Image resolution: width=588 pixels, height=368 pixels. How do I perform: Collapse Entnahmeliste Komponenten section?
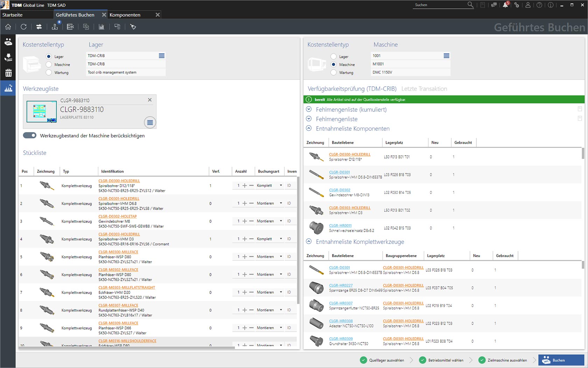point(309,128)
